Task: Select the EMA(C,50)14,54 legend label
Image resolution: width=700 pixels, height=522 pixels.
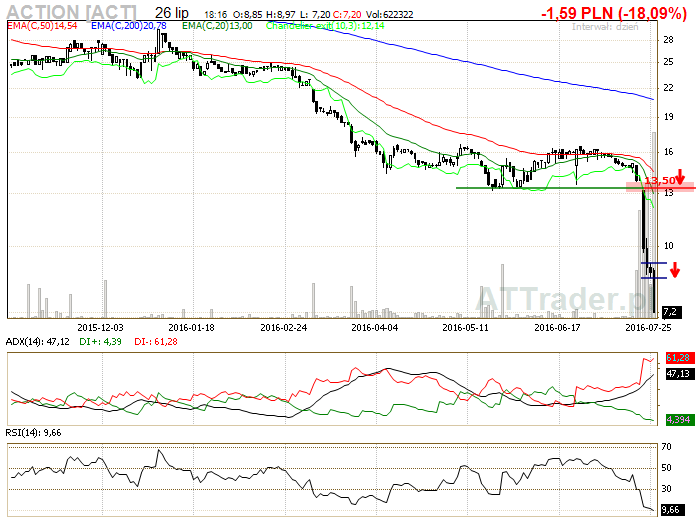Action: point(42,26)
